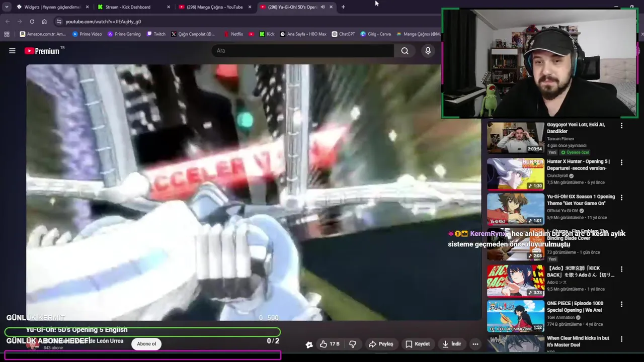The width and height of the screenshot is (644, 362).
Task: Share the video via Paylaş button
Action: point(381,344)
